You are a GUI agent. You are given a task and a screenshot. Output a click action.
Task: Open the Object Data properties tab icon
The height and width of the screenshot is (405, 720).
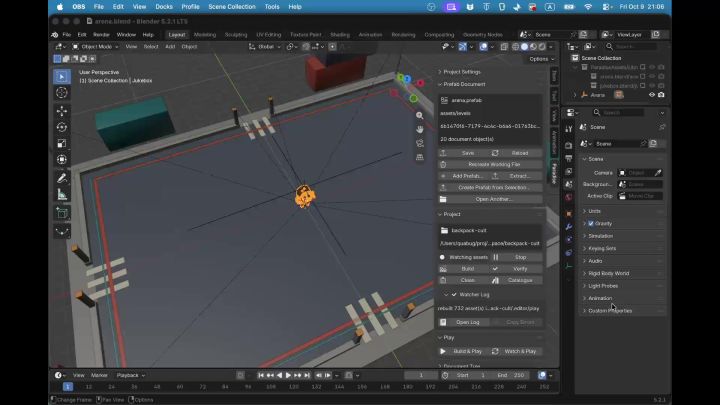(x=569, y=266)
